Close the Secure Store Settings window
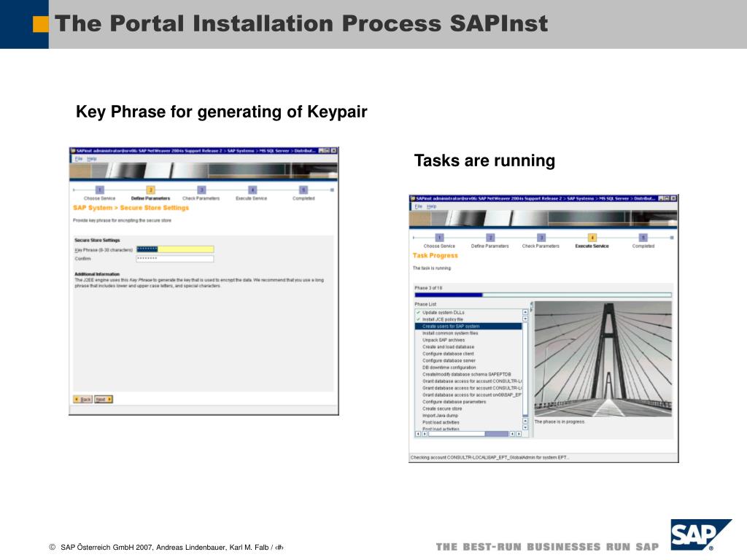The height and width of the screenshot is (560, 747). point(334,150)
